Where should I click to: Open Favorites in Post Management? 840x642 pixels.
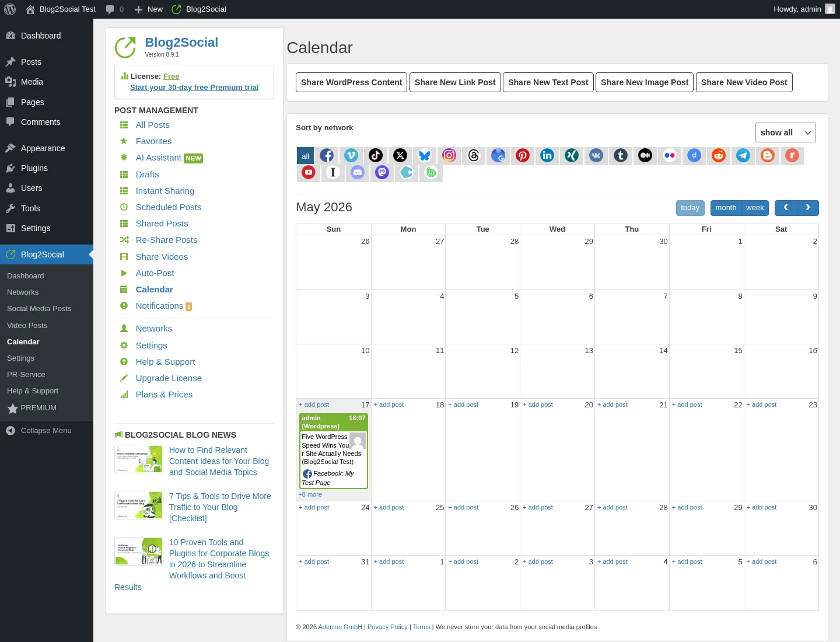(154, 141)
